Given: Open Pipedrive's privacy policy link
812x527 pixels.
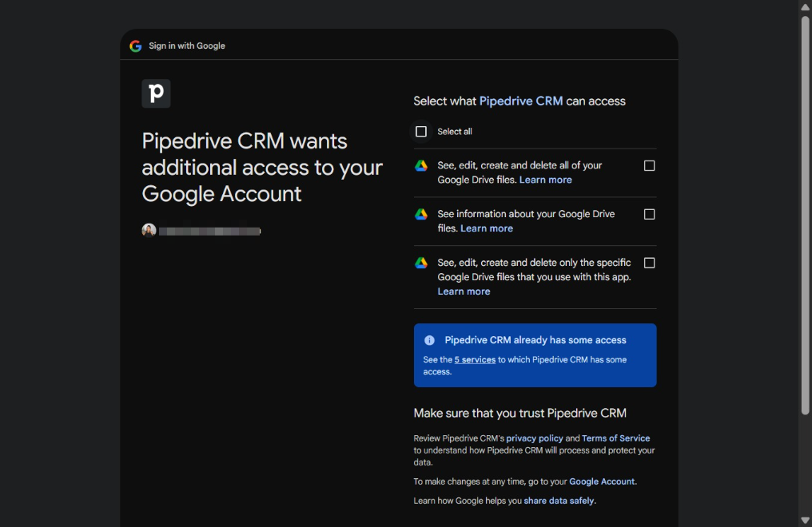Looking at the screenshot, I should (x=535, y=438).
